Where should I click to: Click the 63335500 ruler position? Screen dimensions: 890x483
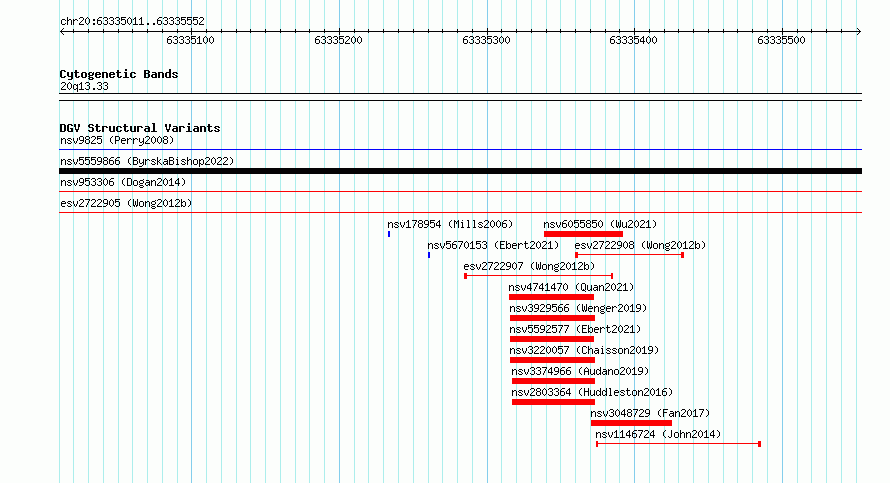[782, 40]
